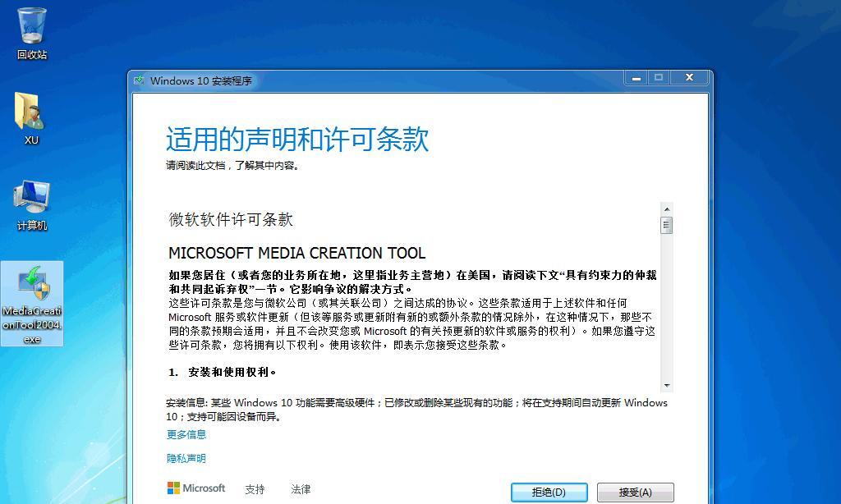Image resolution: width=841 pixels, height=504 pixels.
Task: Click the license text scroll-down arrow
Action: [667, 386]
